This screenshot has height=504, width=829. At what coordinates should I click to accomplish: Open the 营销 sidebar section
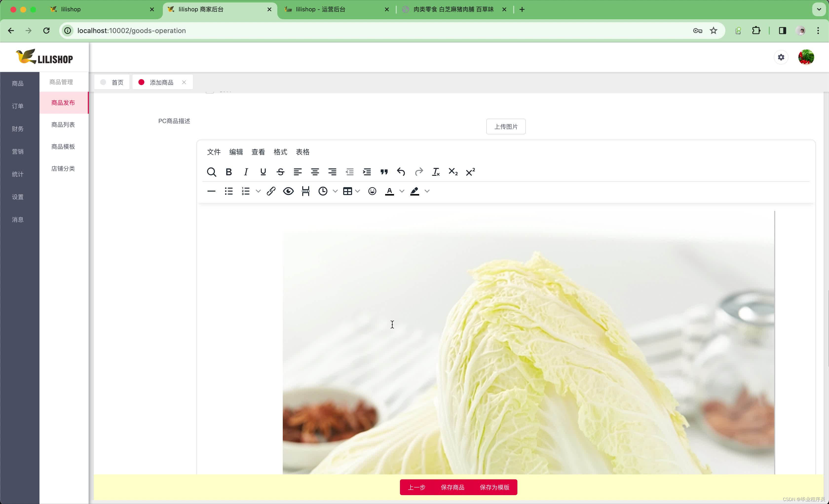(18, 152)
